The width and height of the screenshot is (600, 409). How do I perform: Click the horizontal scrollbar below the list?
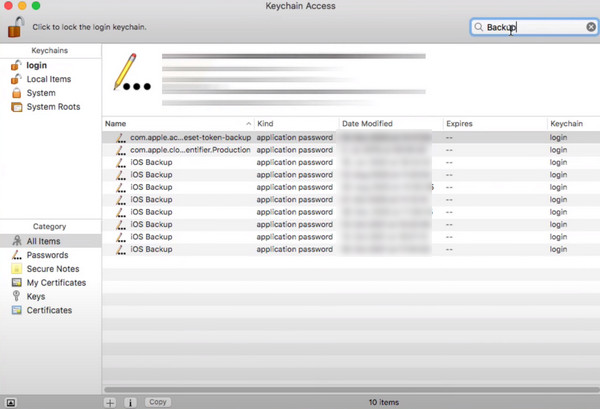pos(352,390)
